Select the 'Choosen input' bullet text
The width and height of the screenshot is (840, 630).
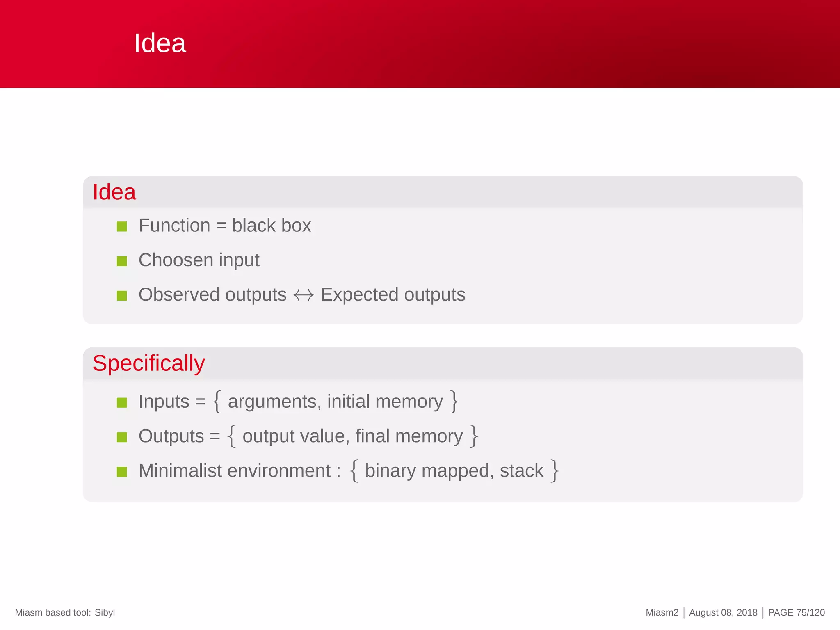199,260
